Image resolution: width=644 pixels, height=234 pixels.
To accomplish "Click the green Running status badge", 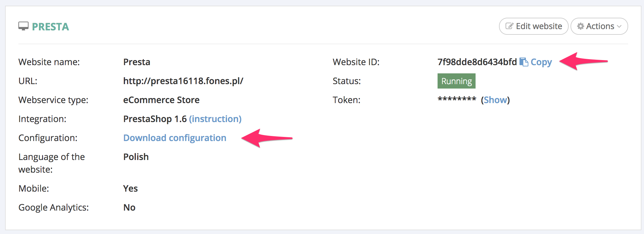I will (456, 81).
